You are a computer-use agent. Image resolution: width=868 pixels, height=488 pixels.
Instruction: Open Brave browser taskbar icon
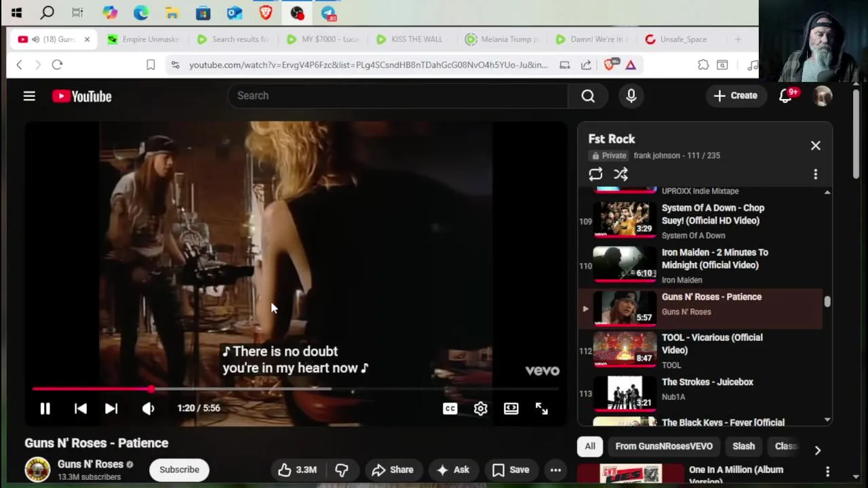click(x=266, y=13)
